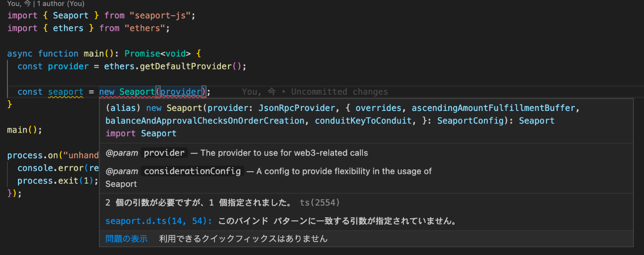Click the Seaport identifier in first import
This screenshot has height=255, width=644.
click(70, 15)
